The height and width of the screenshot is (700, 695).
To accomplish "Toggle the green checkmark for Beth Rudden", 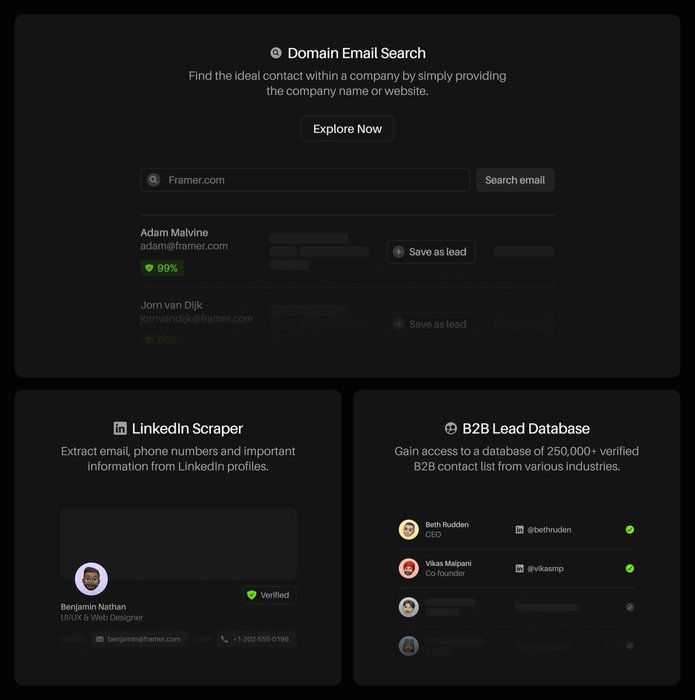I will 629,529.
